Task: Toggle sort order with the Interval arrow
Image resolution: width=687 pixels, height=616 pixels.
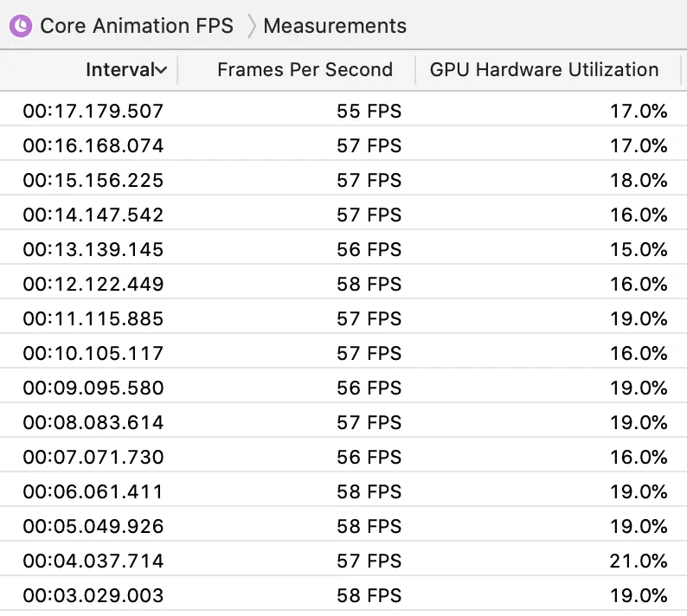Action: point(161,70)
